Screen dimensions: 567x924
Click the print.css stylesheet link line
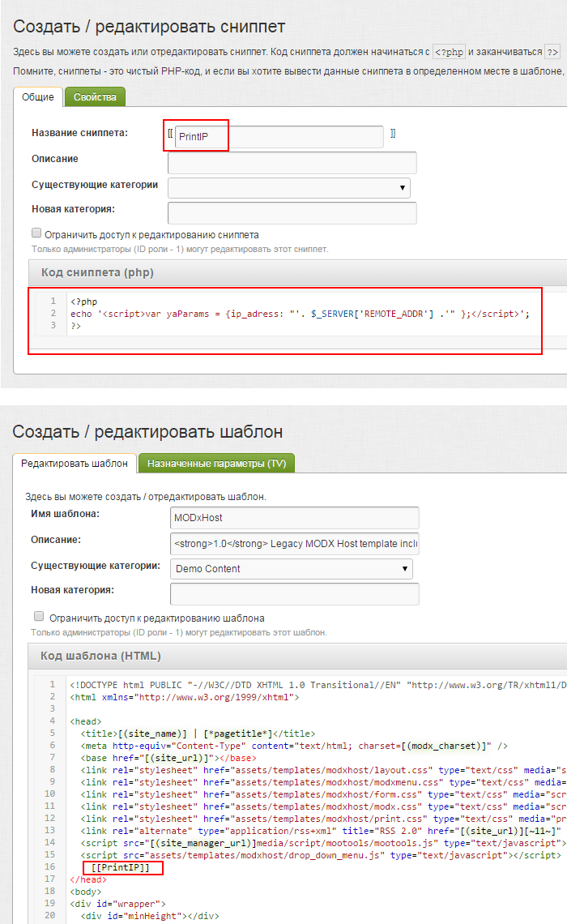[323, 819]
